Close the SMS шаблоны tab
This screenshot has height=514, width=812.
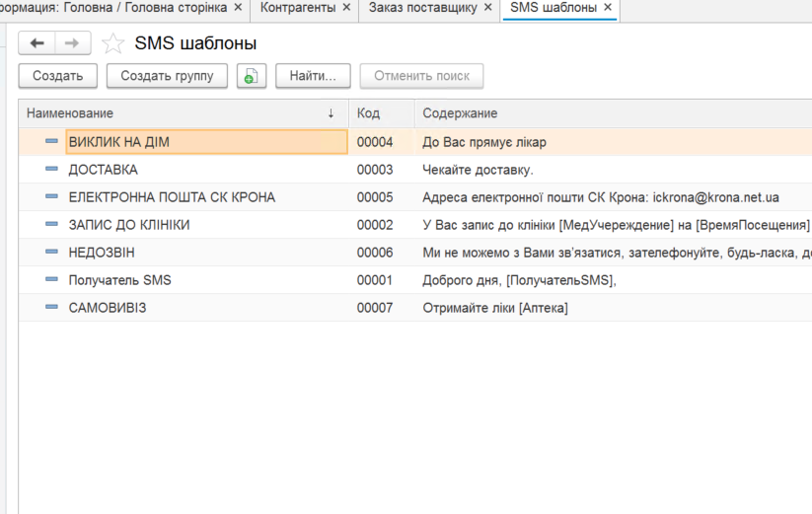pyautogui.click(x=608, y=8)
